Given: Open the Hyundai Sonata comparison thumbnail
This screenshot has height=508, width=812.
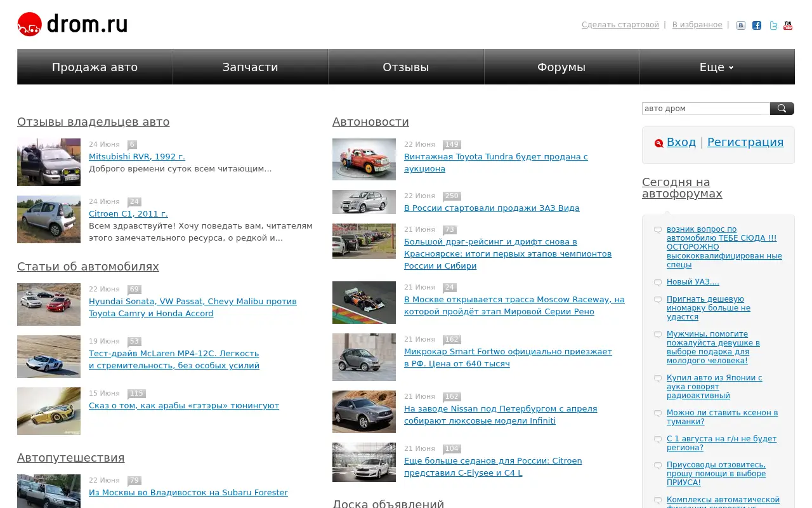Looking at the screenshot, I should 49,304.
